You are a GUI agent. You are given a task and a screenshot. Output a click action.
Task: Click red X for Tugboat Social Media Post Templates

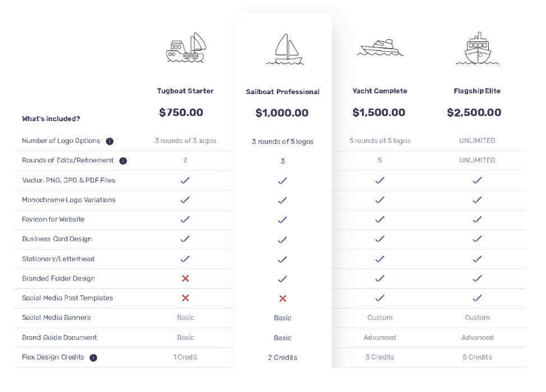point(186,298)
